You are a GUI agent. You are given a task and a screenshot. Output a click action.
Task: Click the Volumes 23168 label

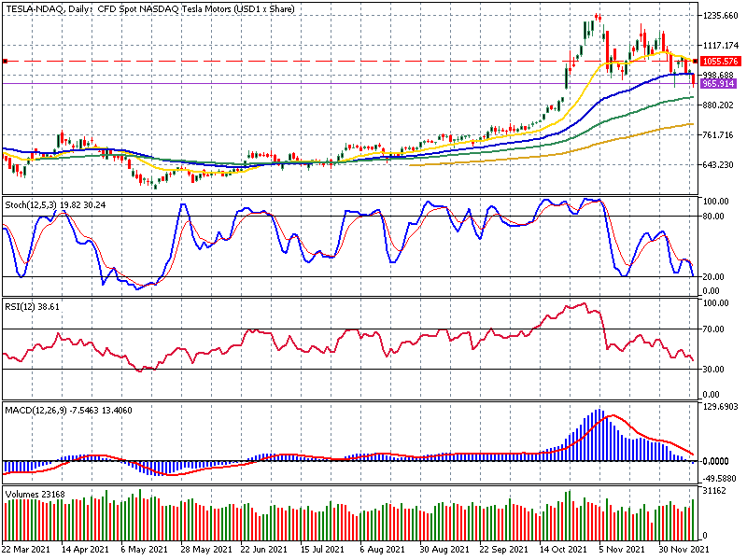(x=35, y=495)
